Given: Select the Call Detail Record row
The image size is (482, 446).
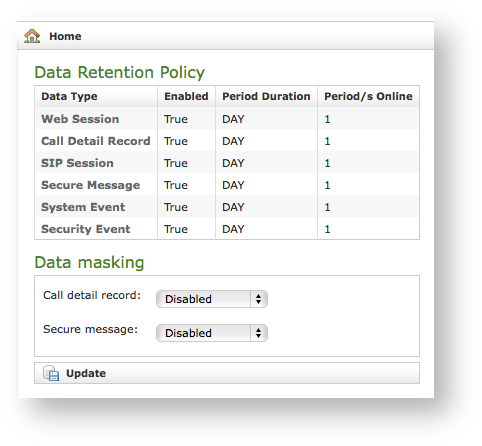Looking at the screenshot, I should tap(227, 141).
